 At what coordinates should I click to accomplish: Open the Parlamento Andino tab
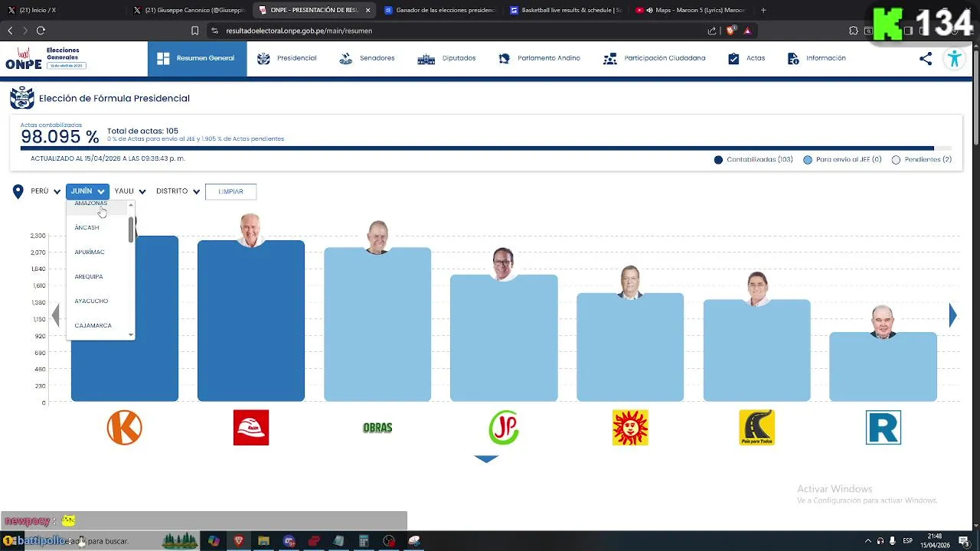539,58
